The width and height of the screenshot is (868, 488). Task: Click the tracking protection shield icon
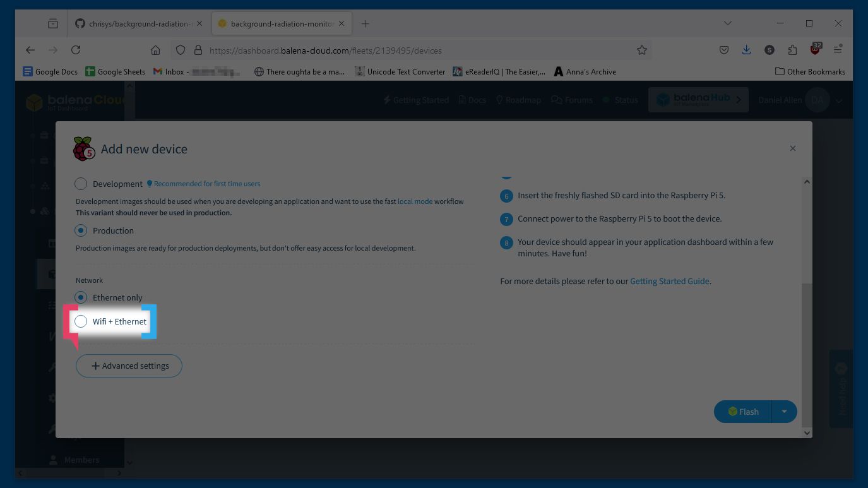click(181, 50)
